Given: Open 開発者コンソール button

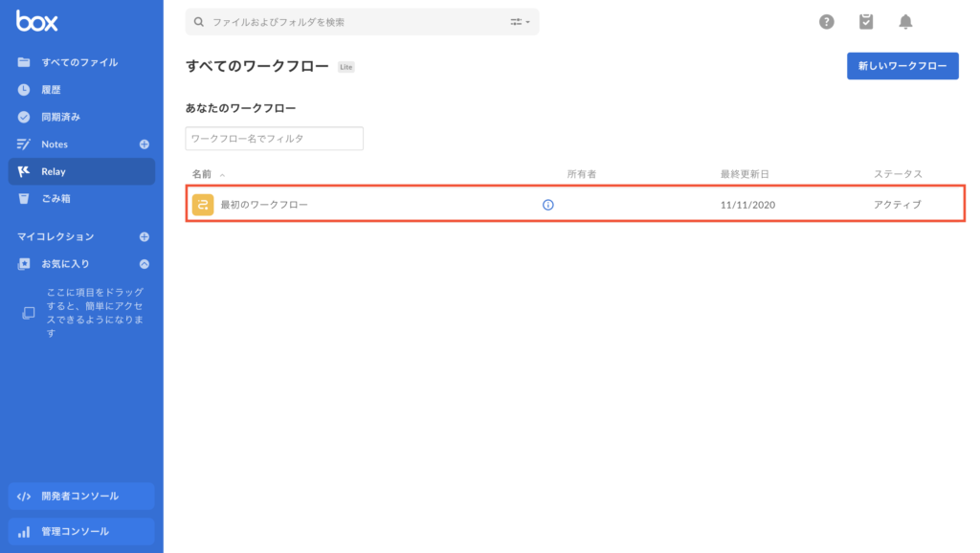Looking at the screenshot, I should coord(81,497).
